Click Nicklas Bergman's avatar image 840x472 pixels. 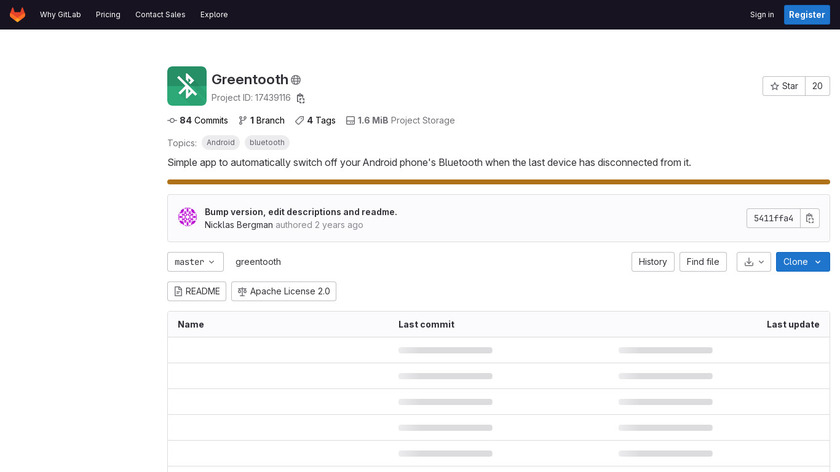point(187,217)
